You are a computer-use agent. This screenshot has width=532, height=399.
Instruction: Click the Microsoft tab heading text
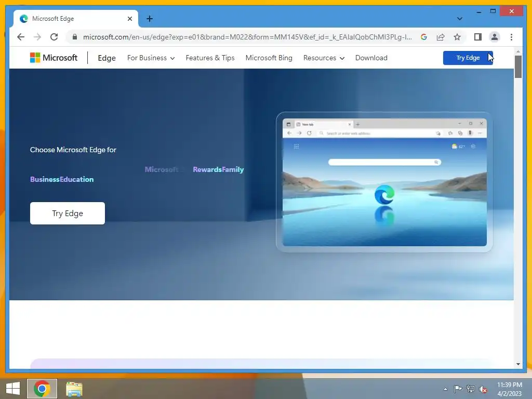coord(53,19)
